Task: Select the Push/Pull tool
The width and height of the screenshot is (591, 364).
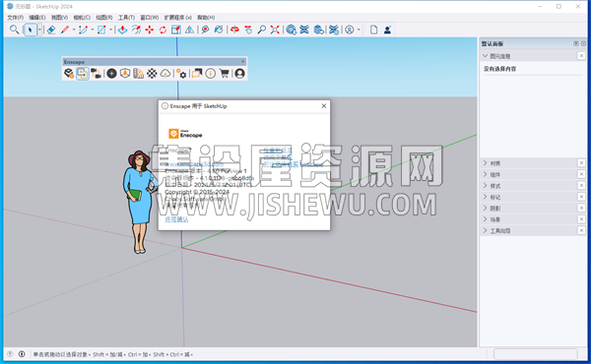Action: pos(122,30)
